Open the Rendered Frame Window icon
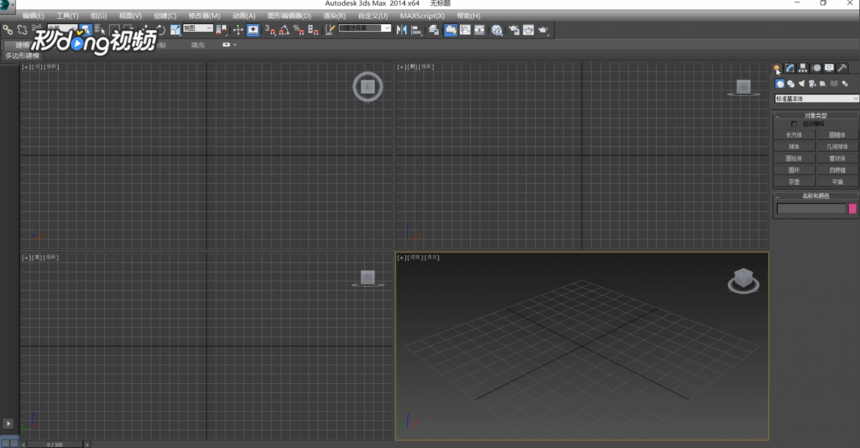860x448 pixels. pyautogui.click(x=528, y=30)
